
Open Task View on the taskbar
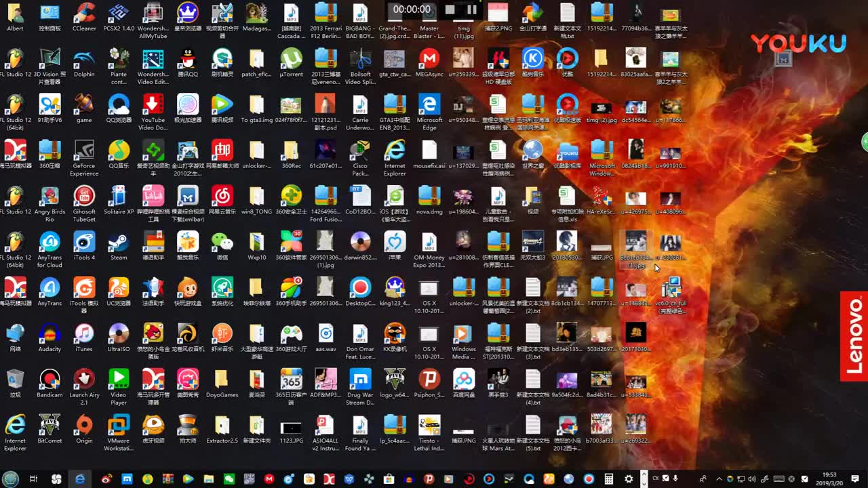[33, 479]
